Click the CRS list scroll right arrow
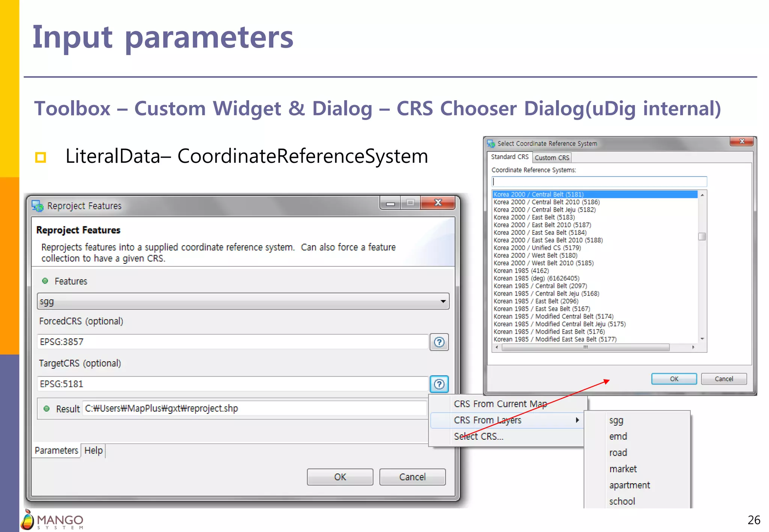The image size is (769, 532). tap(693, 347)
